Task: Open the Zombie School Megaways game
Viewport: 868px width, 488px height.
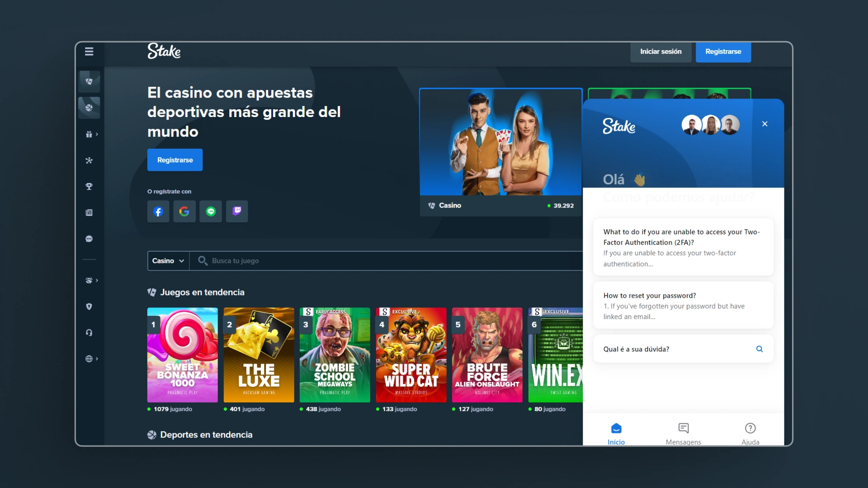Action: pos(335,355)
